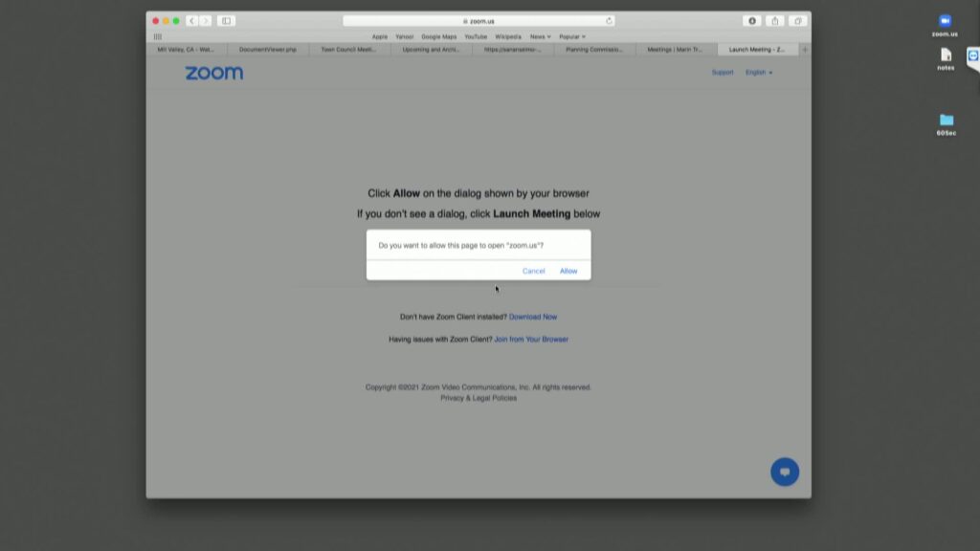Select the Launch Meeting tab

pos(757,50)
